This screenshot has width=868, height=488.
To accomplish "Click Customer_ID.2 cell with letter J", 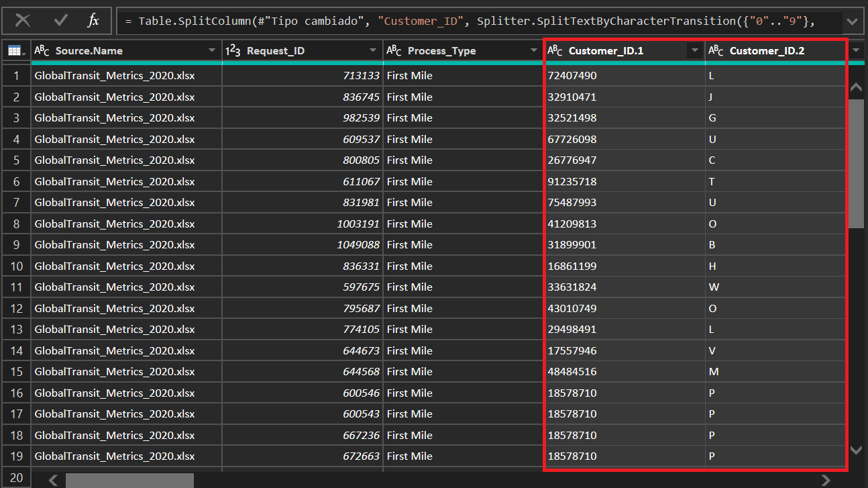I will 775,97.
